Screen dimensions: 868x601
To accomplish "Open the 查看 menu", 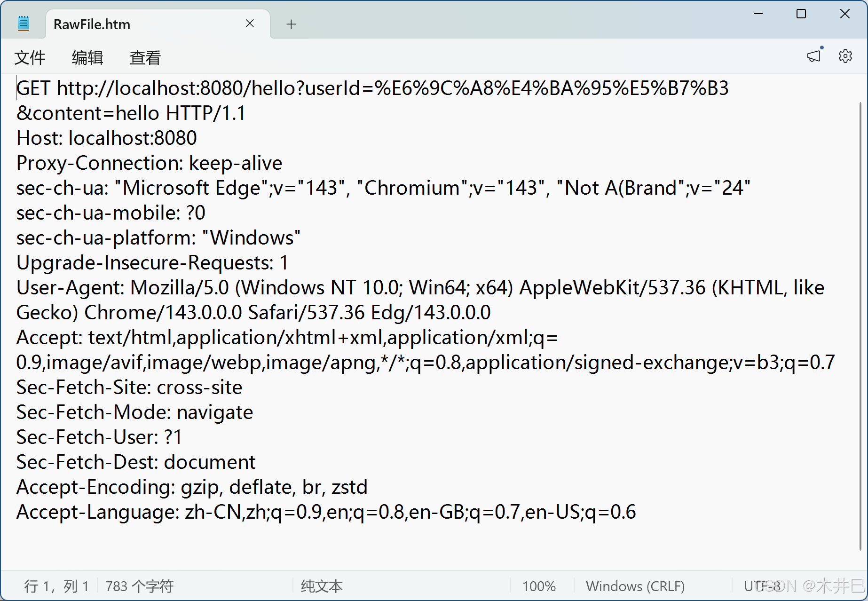I will tap(145, 58).
